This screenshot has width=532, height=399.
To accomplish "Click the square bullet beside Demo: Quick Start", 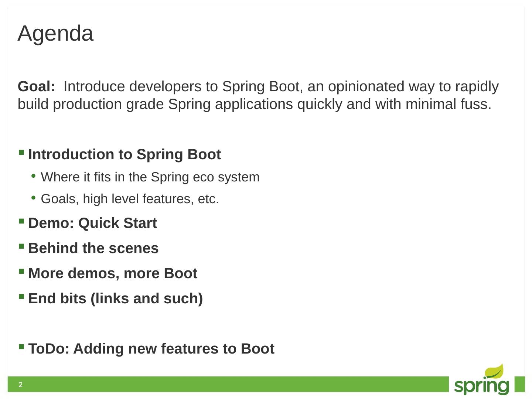I will point(21,221).
